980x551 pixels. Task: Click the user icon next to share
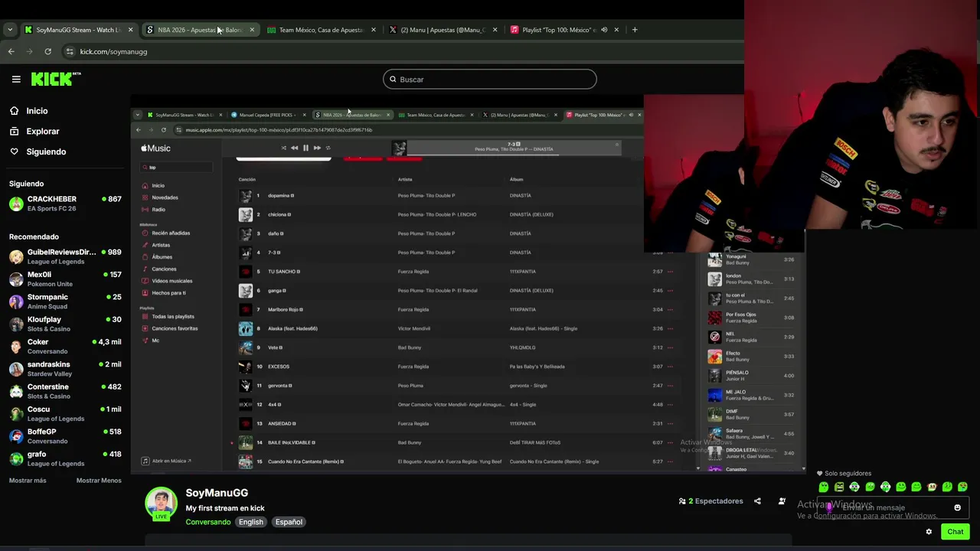782,501
